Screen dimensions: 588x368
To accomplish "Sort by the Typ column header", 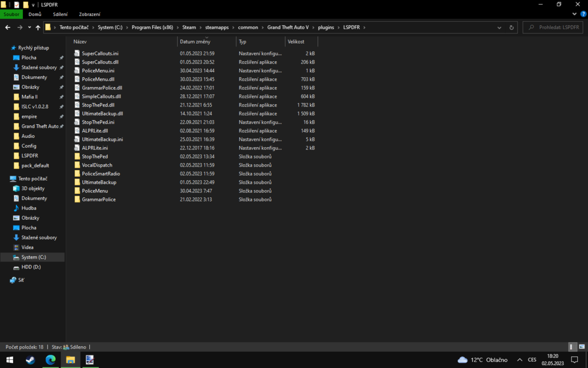I will click(242, 42).
